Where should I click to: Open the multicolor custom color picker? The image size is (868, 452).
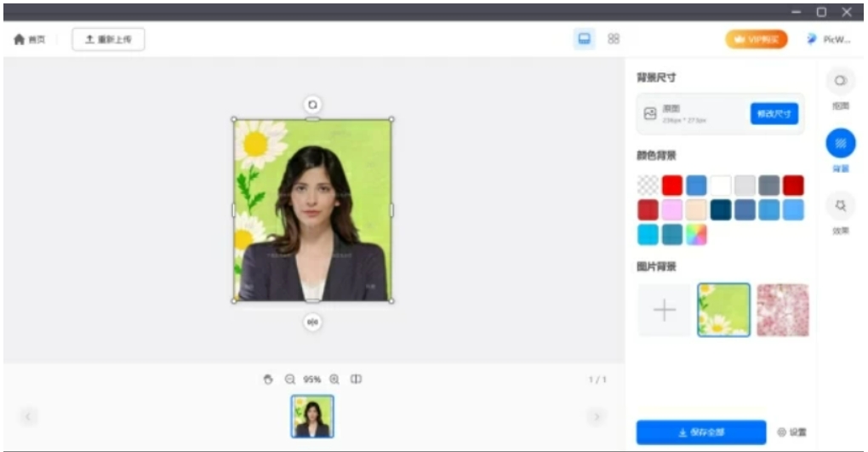(696, 234)
